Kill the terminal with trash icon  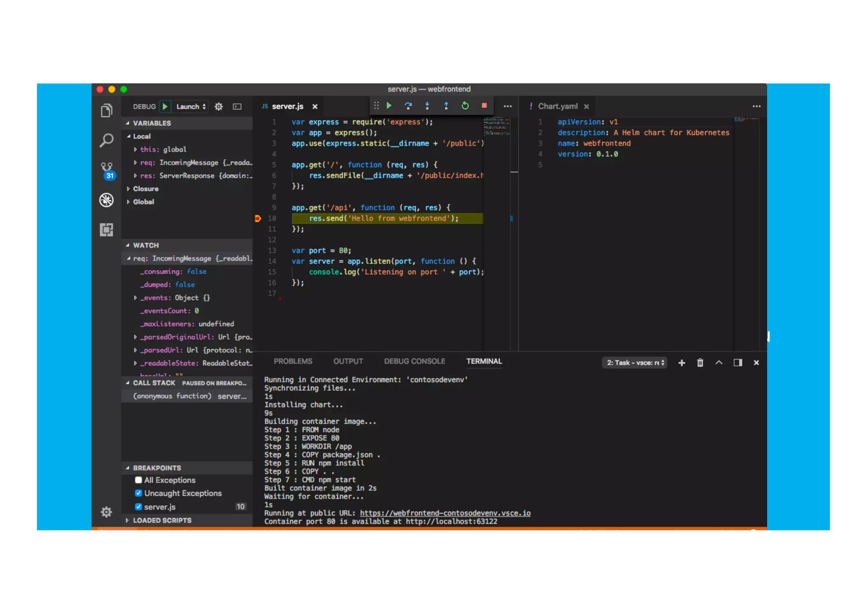pos(700,363)
